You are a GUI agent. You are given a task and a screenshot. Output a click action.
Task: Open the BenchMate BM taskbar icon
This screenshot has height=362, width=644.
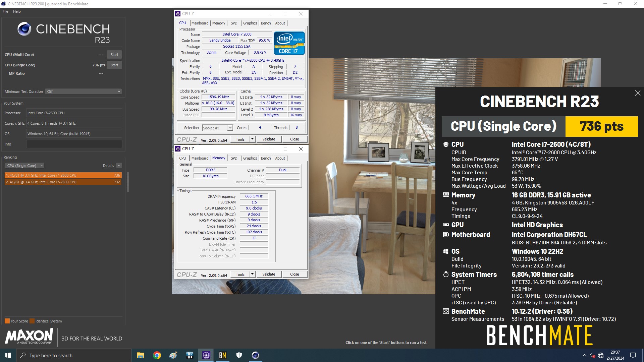(x=223, y=355)
